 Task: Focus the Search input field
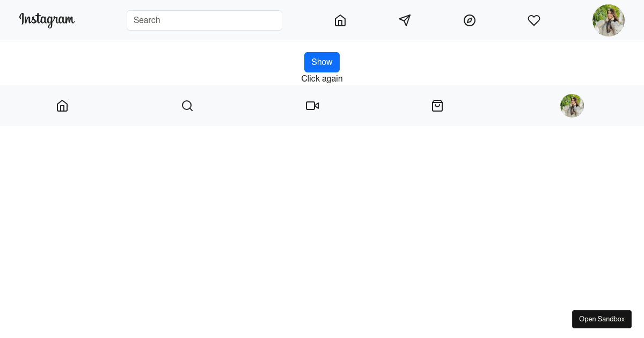[204, 20]
